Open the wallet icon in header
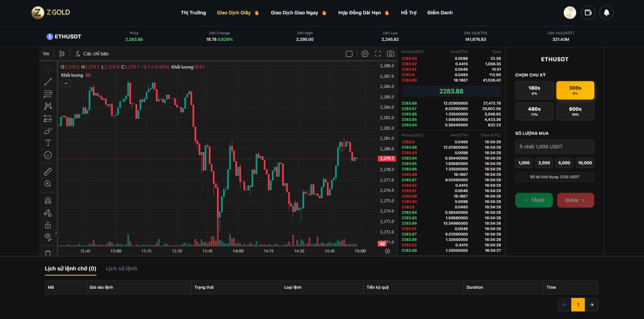Image resolution: width=644 pixels, height=319 pixels. (588, 13)
